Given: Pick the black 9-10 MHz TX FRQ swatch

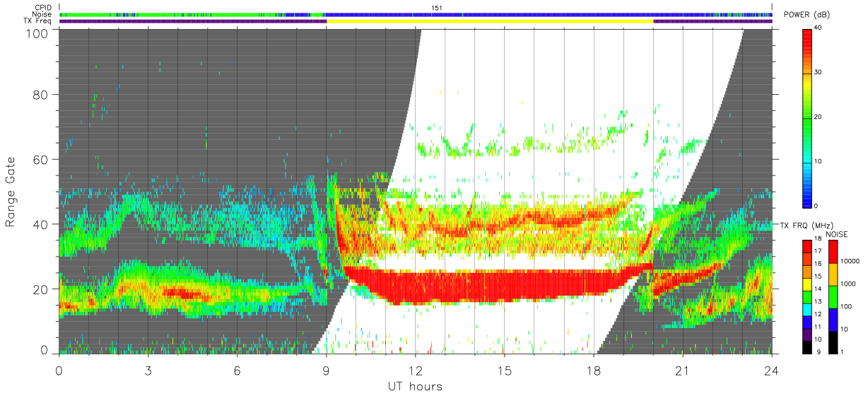Looking at the screenshot, I should click(807, 346).
